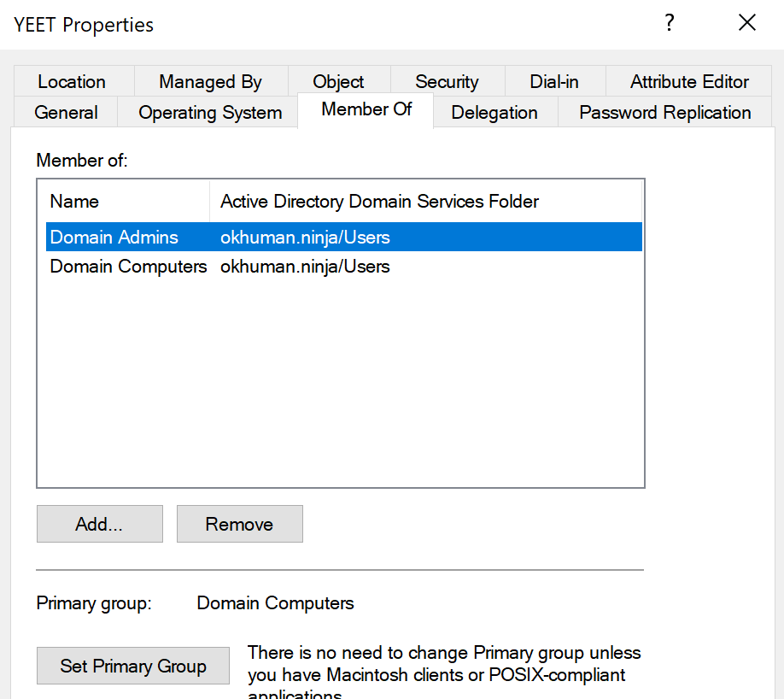Switch to the General tab
The image size is (784, 699).
(66, 113)
